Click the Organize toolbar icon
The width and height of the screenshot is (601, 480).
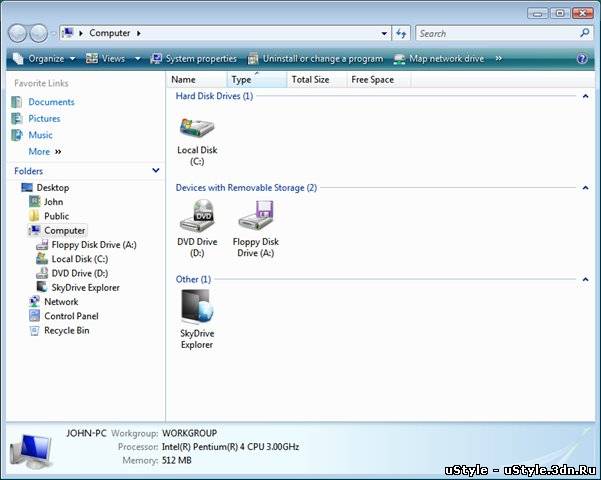18,59
